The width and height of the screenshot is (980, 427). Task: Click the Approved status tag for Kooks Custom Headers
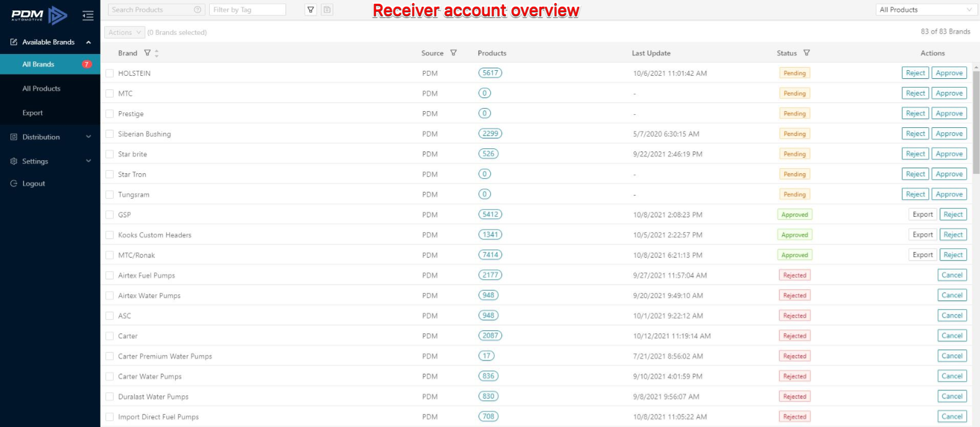[x=795, y=235]
